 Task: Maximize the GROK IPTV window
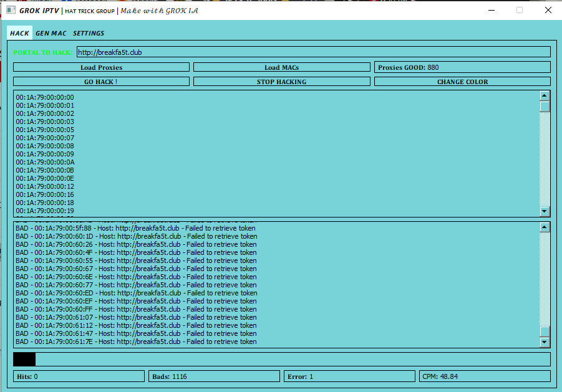pos(519,10)
